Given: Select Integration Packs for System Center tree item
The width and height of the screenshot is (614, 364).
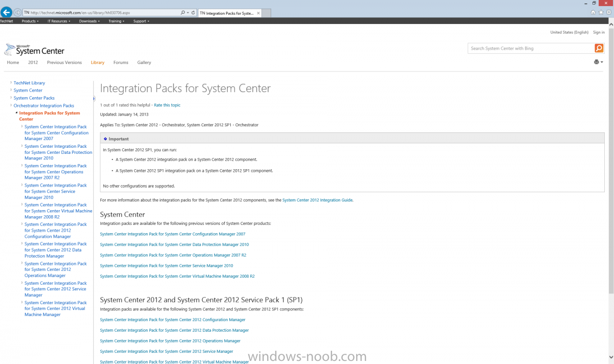Looking at the screenshot, I should click(x=49, y=116).
